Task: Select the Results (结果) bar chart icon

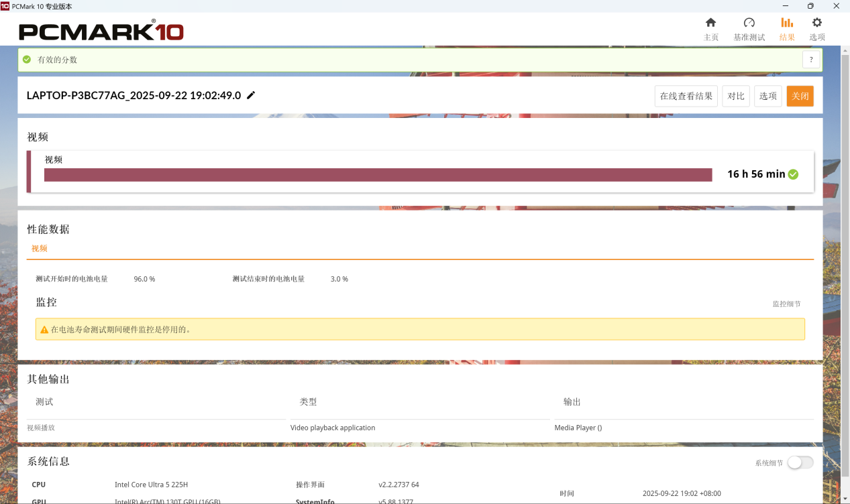Action: tap(787, 23)
